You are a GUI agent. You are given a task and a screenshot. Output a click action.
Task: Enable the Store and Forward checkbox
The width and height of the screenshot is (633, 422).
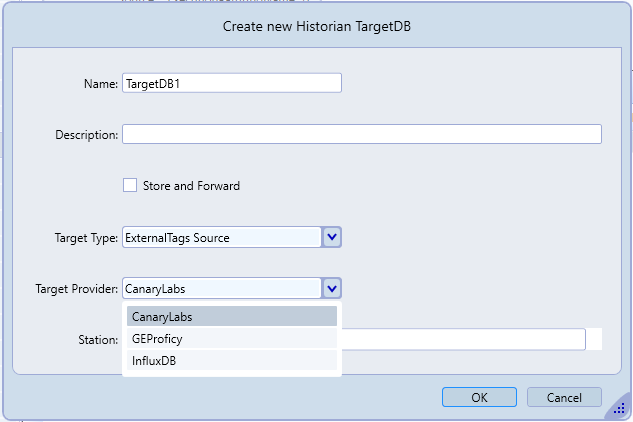129,185
